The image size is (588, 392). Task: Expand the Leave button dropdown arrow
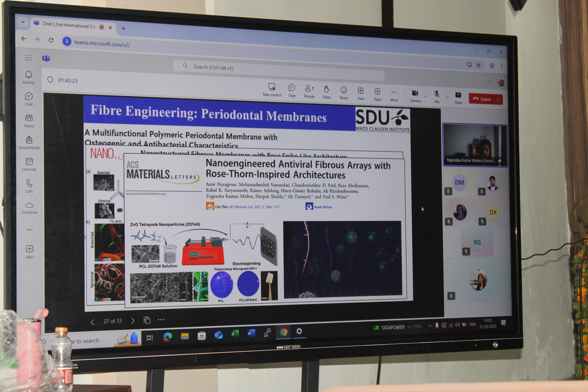tap(499, 99)
